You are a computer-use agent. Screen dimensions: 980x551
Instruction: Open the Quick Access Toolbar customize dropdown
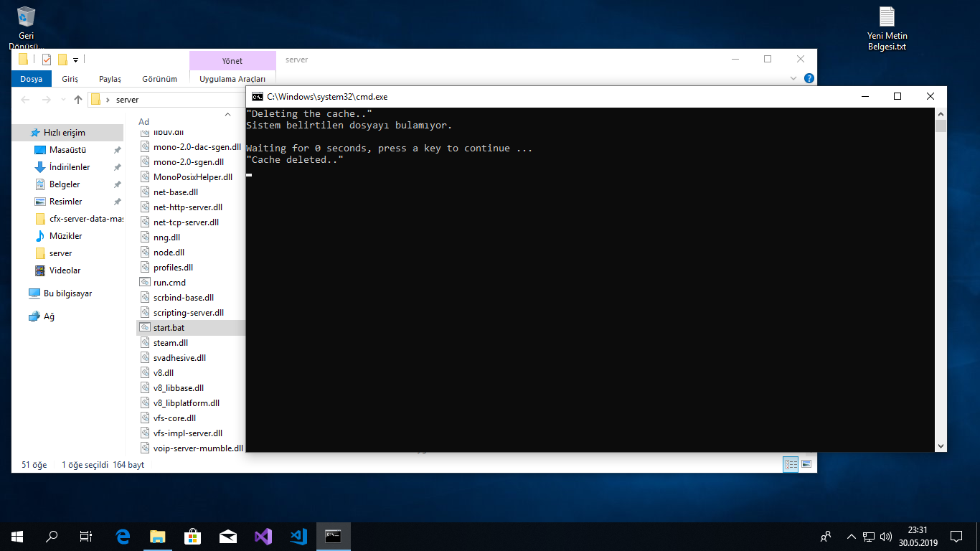pyautogui.click(x=76, y=60)
